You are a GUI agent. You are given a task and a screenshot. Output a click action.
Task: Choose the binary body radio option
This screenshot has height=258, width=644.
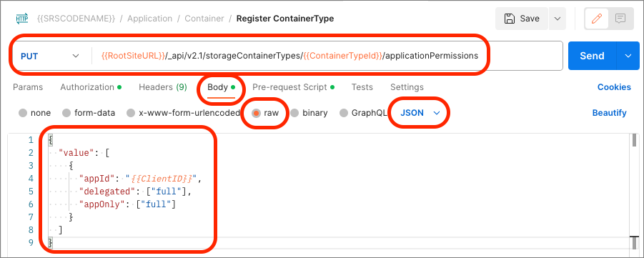point(294,113)
